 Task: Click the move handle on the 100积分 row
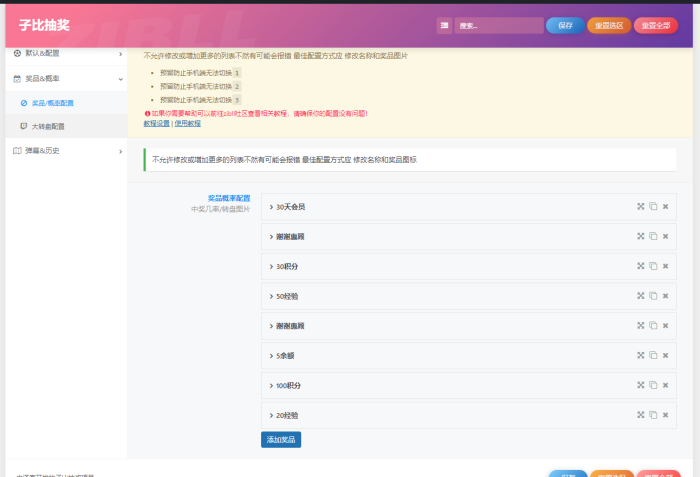[641, 385]
